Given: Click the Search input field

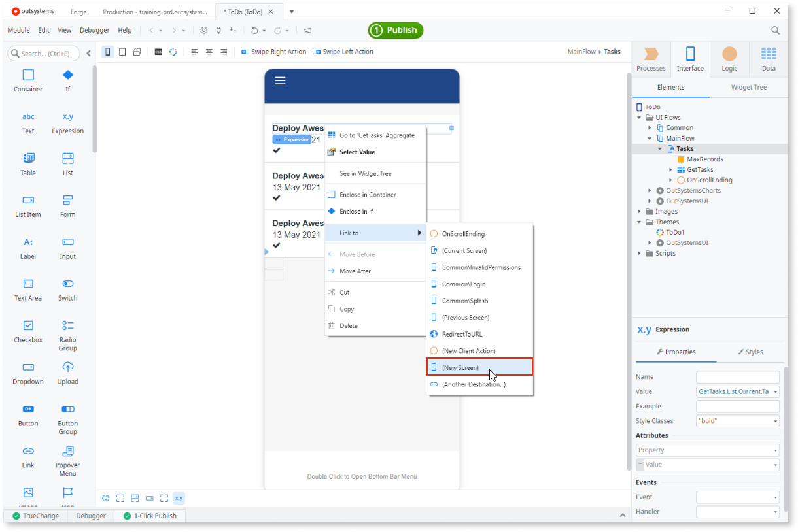Looking at the screenshot, I should pos(44,53).
